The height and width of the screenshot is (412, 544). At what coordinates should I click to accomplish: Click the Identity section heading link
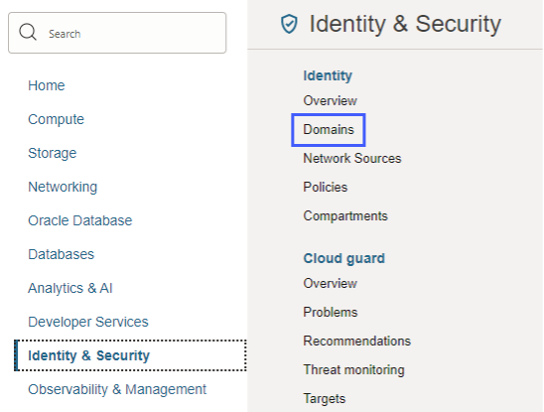[x=328, y=76]
